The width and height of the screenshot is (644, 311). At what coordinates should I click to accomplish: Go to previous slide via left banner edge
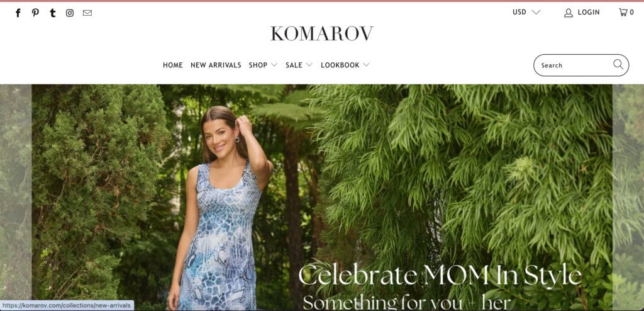pos(16,198)
